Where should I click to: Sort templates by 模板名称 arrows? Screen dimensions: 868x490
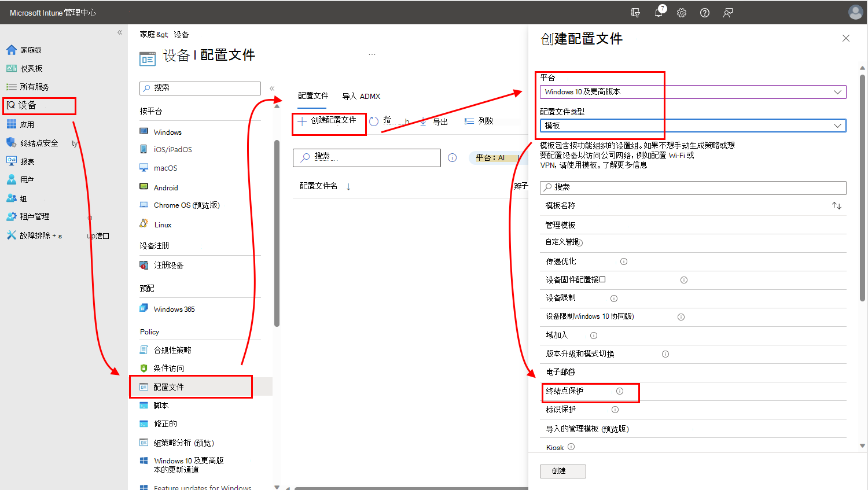pos(837,205)
